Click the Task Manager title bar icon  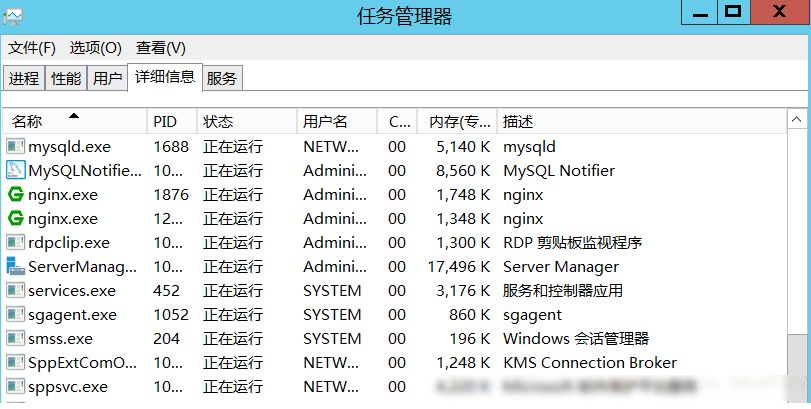tap(13, 17)
